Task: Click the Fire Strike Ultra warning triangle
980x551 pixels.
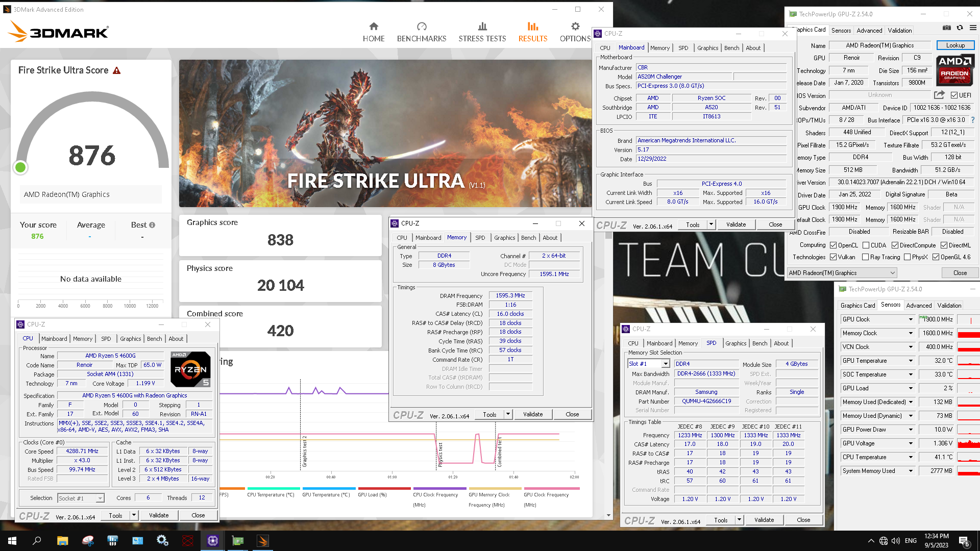Action: [x=117, y=70]
